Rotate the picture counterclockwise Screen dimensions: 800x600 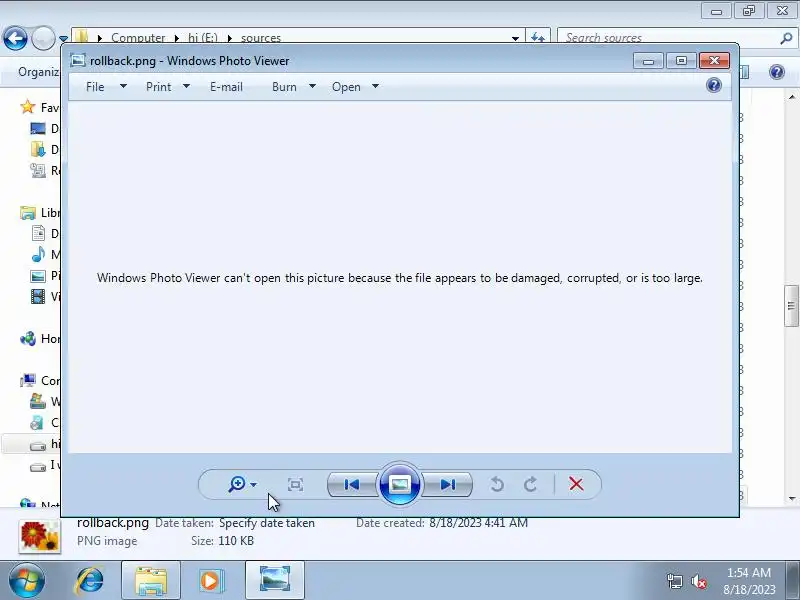[497, 484]
